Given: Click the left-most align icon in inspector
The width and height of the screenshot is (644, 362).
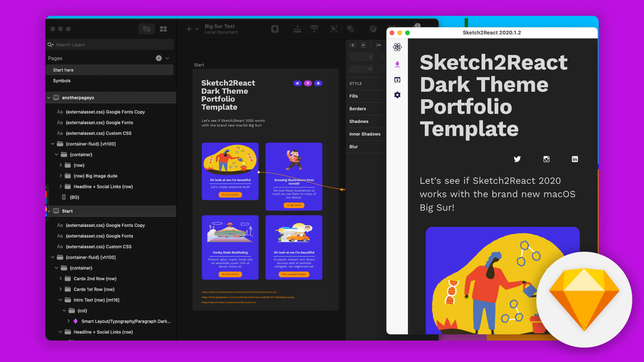Looking at the screenshot, I should point(353,45).
